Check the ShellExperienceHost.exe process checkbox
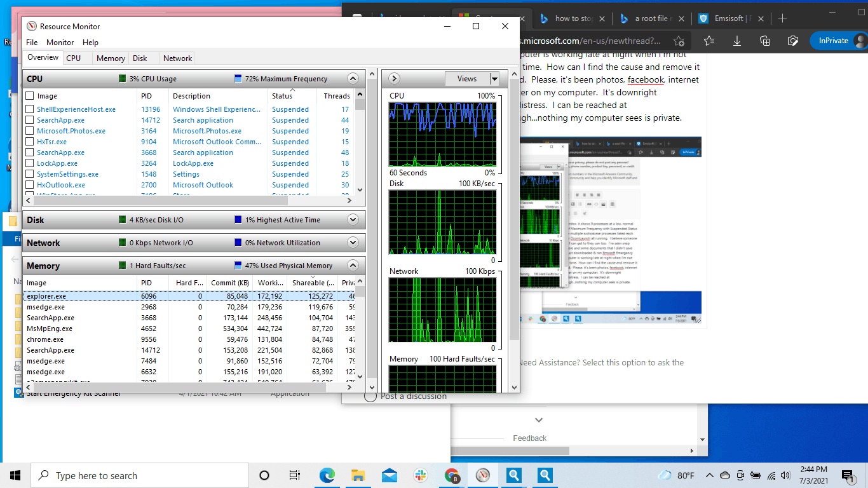This screenshot has height=488, width=868. click(30, 109)
